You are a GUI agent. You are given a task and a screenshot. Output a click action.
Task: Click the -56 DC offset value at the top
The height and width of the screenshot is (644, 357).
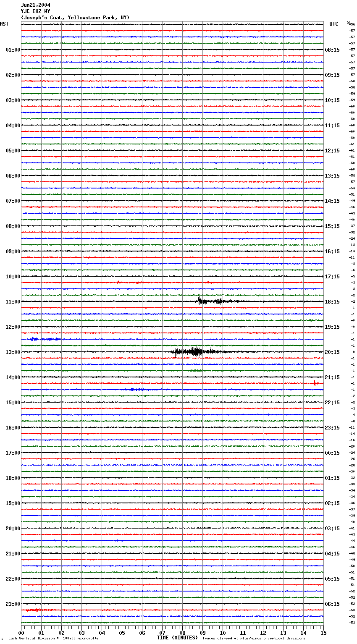(x=353, y=24)
